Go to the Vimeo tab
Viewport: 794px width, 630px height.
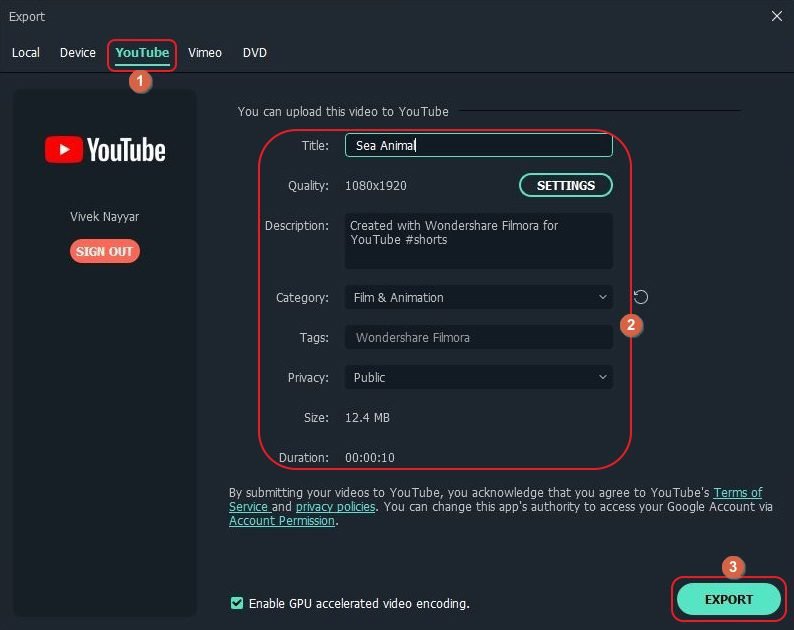point(205,53)
